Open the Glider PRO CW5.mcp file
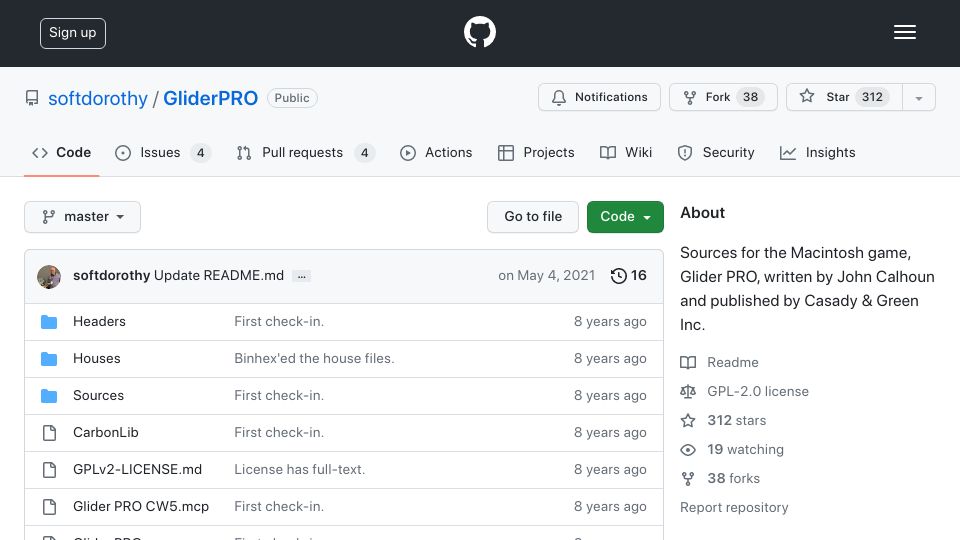 (x=141, y=506)
